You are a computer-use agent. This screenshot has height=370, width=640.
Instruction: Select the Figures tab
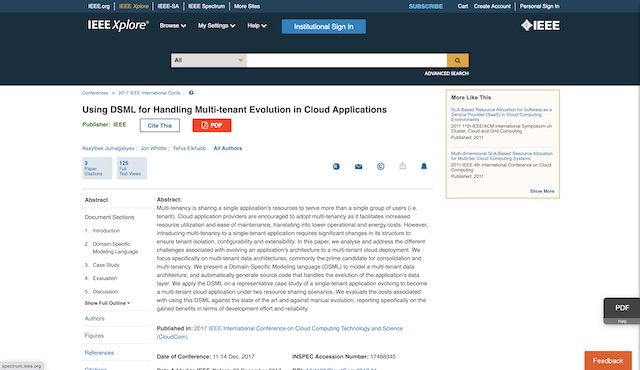coord(94,335)
